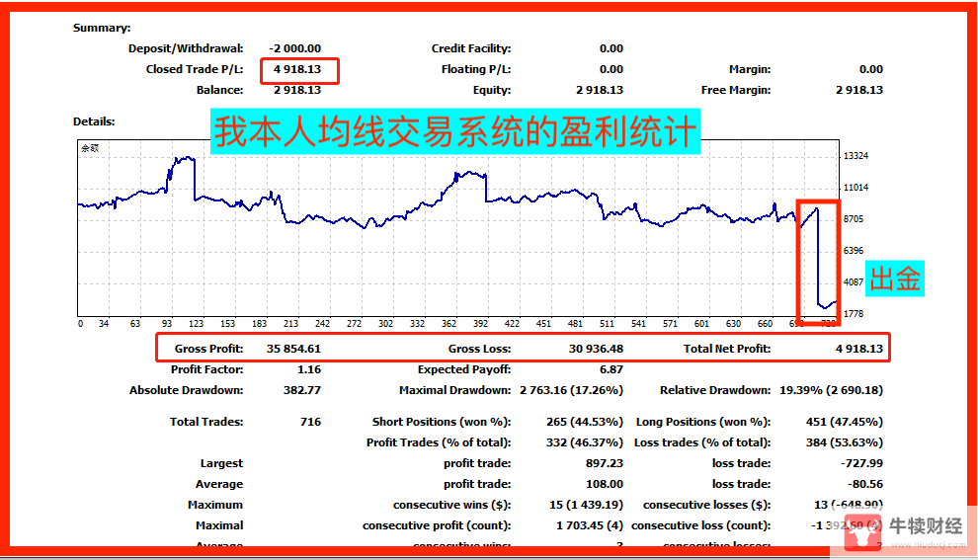This screenshot has width=978, height=560.
Task: Click the Gross Profit value 35 854.61
Action: (x=293, y=349)
